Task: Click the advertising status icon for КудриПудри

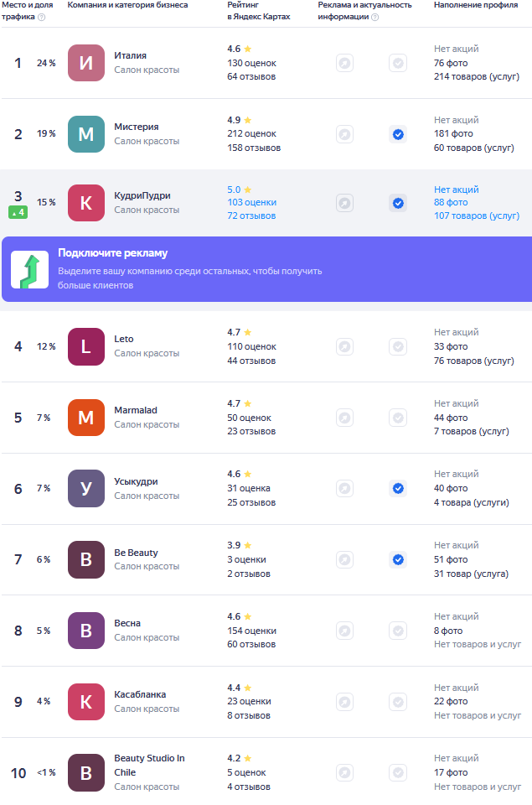Action: point(344,203)
